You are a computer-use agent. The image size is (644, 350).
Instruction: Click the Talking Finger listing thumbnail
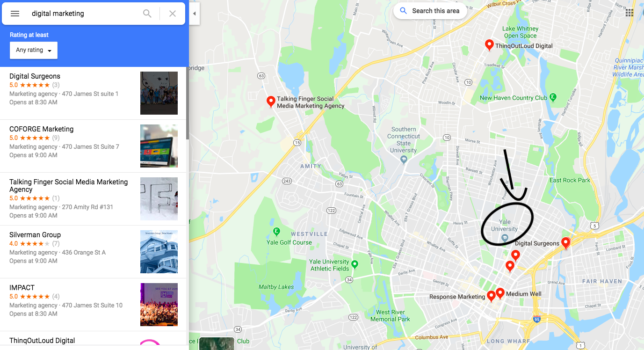[159, 199]
